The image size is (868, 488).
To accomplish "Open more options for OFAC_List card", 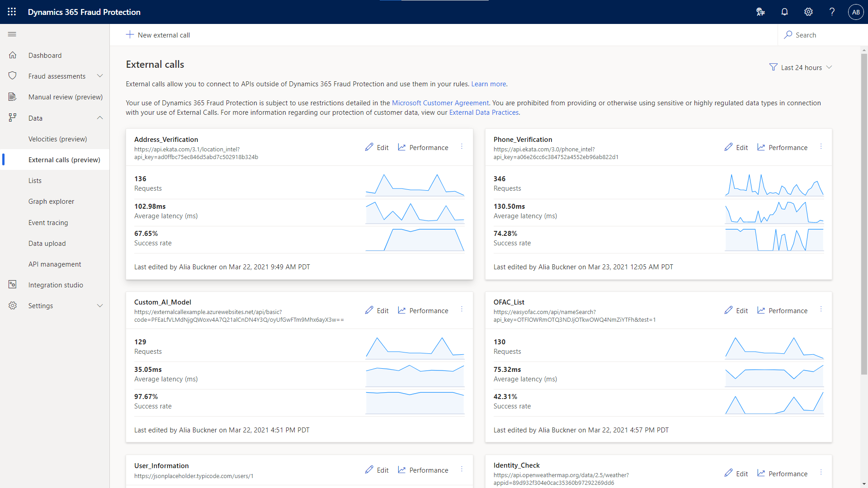I will [x=822, y=310].
